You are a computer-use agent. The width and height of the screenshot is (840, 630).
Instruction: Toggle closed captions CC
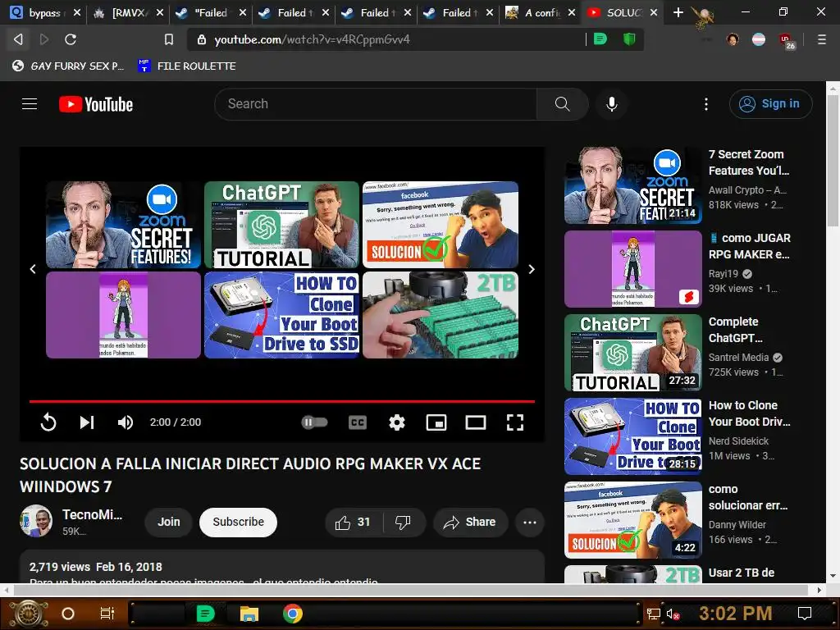[358, 422]
